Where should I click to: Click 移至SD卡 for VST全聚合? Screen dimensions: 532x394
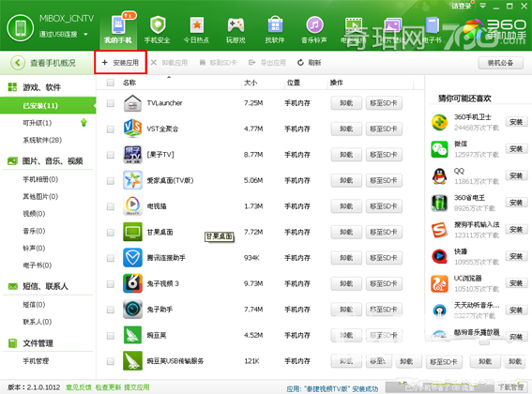pos(384,129)
